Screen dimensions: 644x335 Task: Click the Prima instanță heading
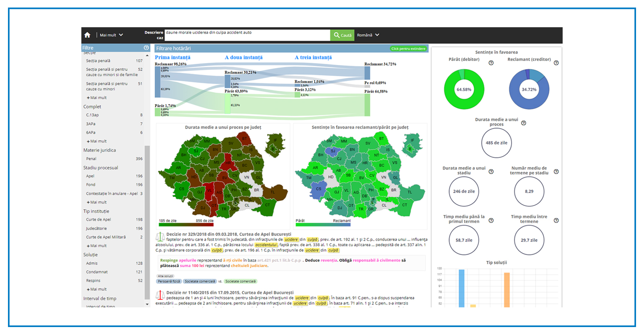click(x=172, y=57)
